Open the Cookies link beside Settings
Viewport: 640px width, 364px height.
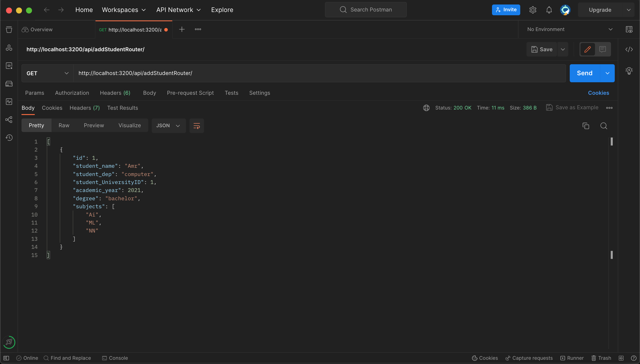[598, 93]
